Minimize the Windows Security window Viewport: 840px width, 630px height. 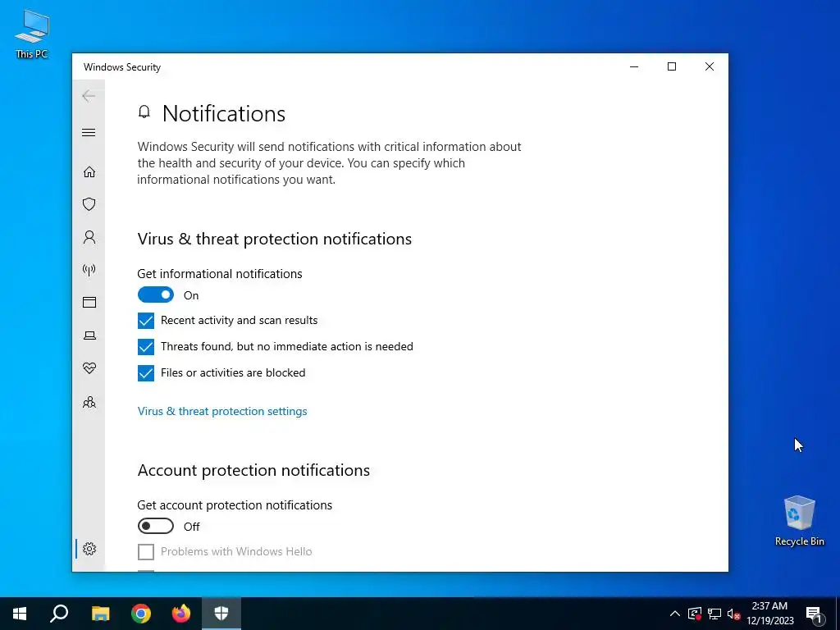[634, 66]
